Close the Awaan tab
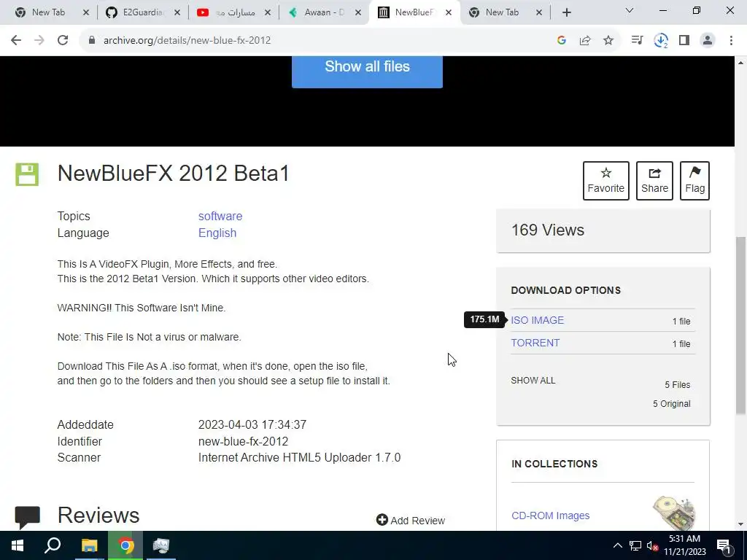The image size is (747, 560). [x=358, y=13]
